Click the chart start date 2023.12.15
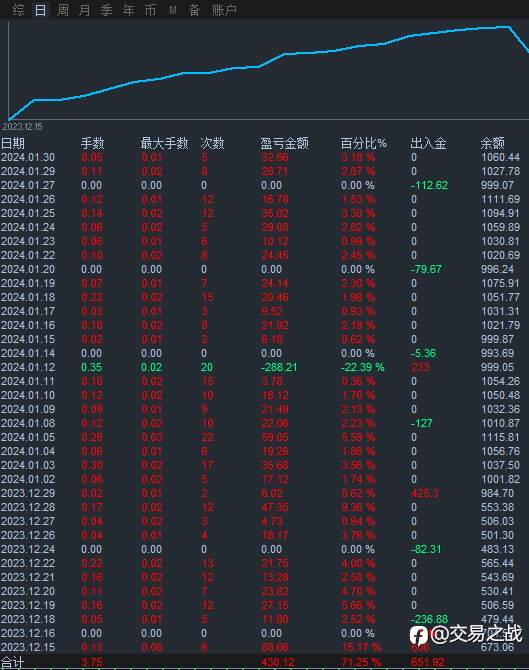Screen dimensions: 529x670 tap(22, 127)
